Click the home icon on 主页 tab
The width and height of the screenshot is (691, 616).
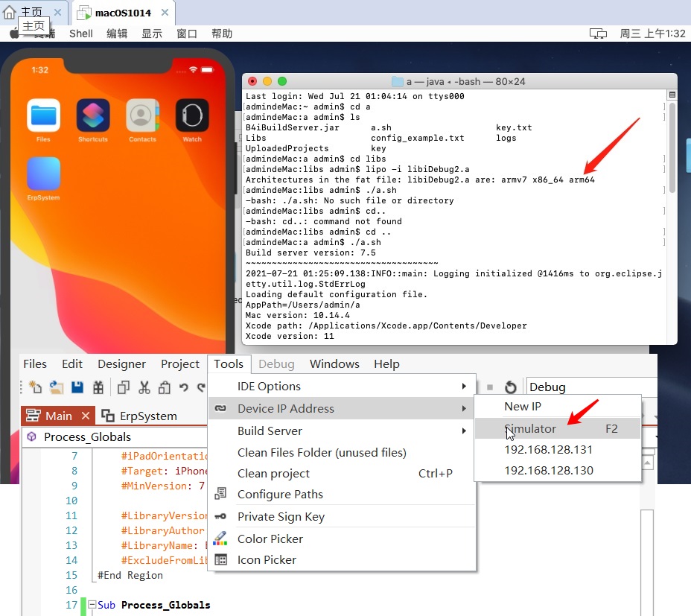[x=9, y=12]
